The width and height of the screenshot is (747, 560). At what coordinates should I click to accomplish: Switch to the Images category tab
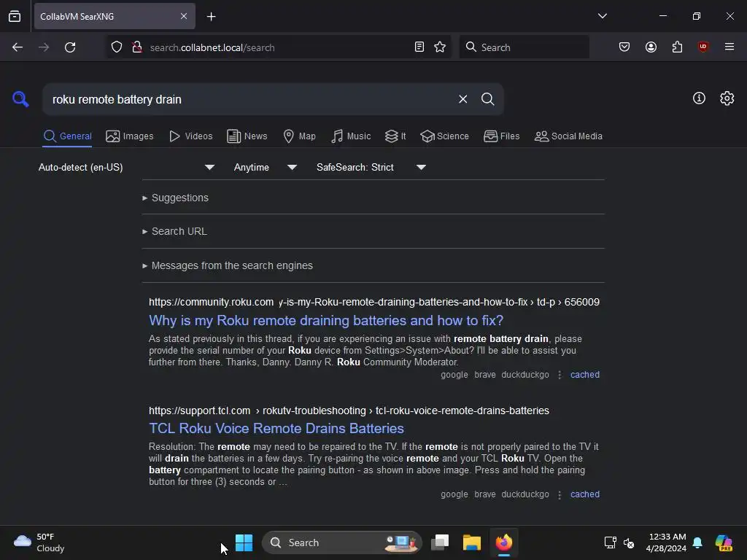point(130,136)
